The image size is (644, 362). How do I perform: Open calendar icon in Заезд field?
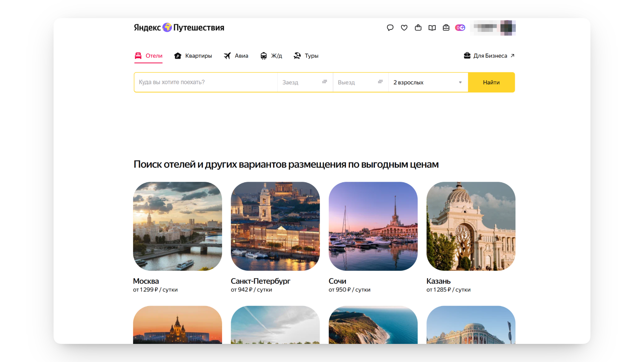click(x=325, y=82)
